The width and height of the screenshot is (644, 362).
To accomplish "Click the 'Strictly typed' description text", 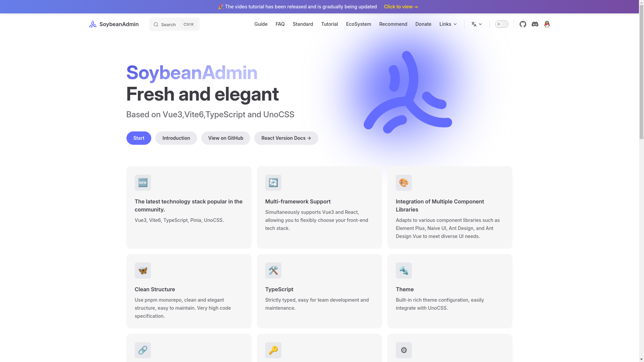I will point(317,304).
